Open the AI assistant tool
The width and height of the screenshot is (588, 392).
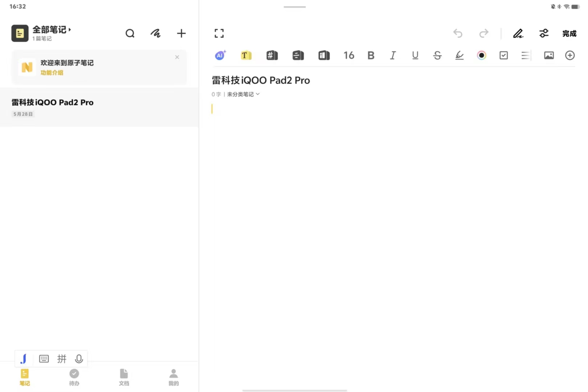(x=220, y=55)
